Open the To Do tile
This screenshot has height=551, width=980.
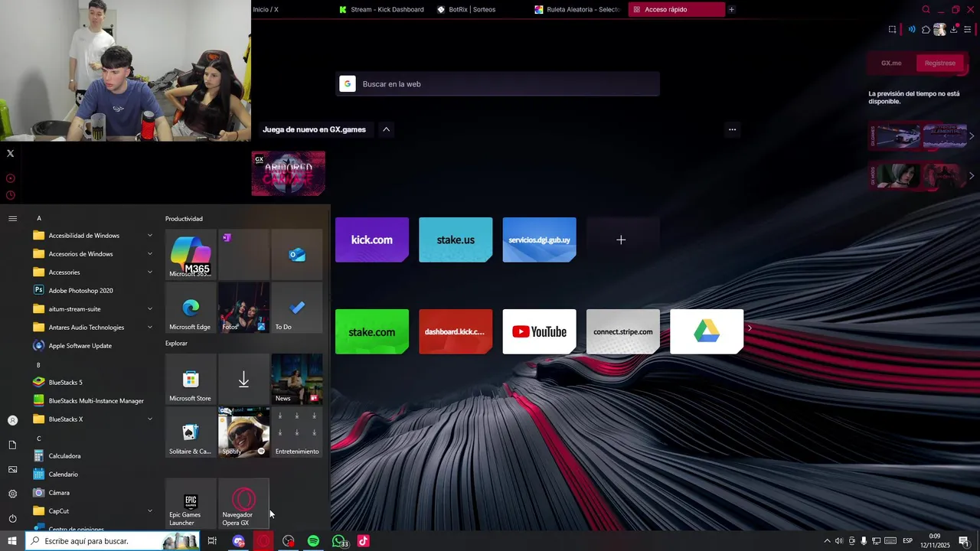coord(297,308)
